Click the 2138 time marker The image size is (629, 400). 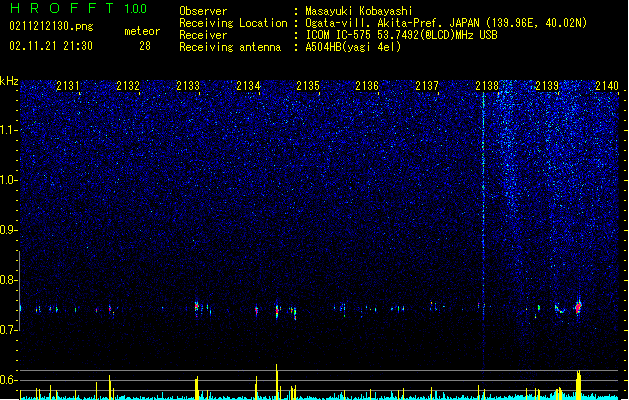[x=487, y=86]
